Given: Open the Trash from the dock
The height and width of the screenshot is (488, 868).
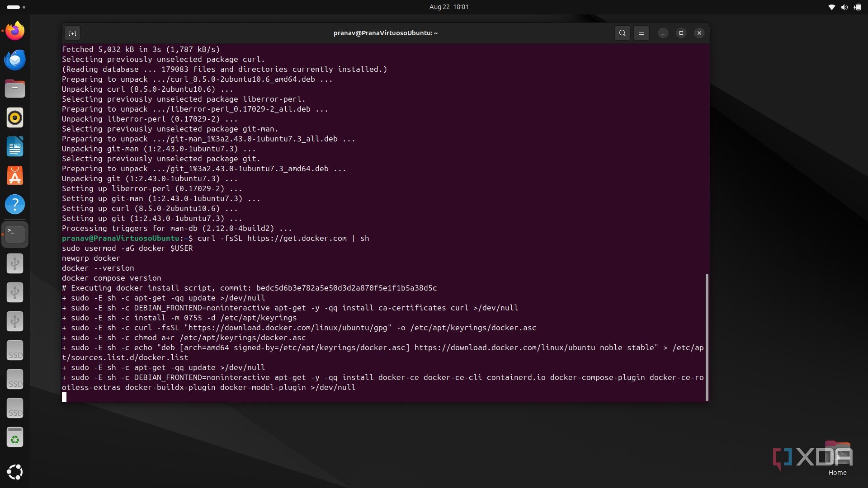Looking at the screenshot, I should click(x=15, y=437).
